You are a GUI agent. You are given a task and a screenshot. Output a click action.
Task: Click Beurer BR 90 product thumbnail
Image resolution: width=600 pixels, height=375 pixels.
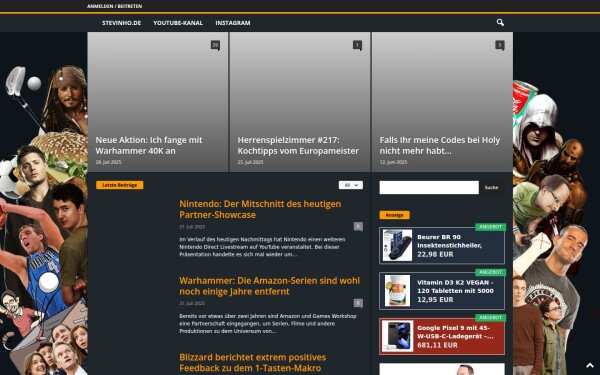397,245
